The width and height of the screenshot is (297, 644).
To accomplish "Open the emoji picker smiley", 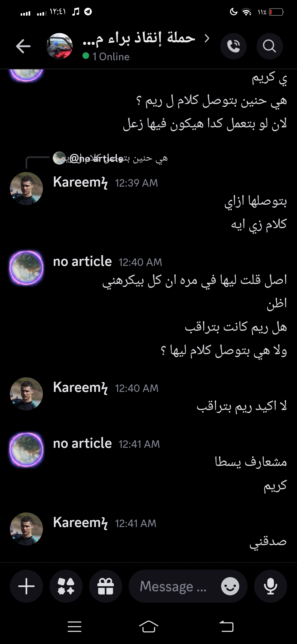I will click(230, 586).
